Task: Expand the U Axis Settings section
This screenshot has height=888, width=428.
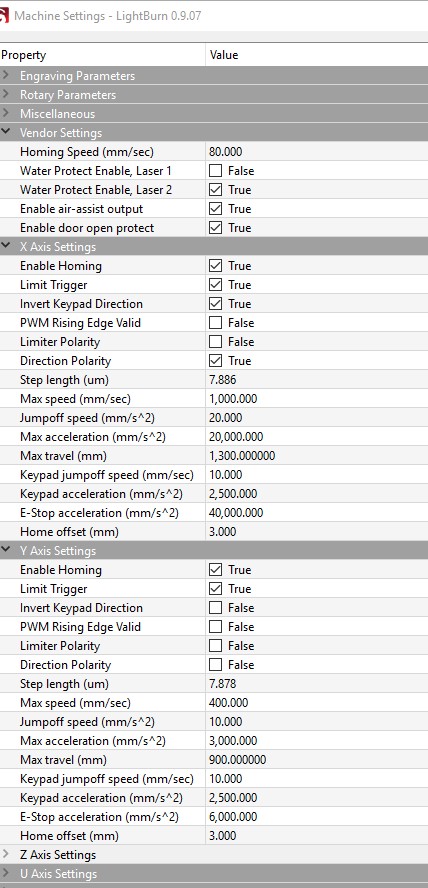Action: coord(6,873)
